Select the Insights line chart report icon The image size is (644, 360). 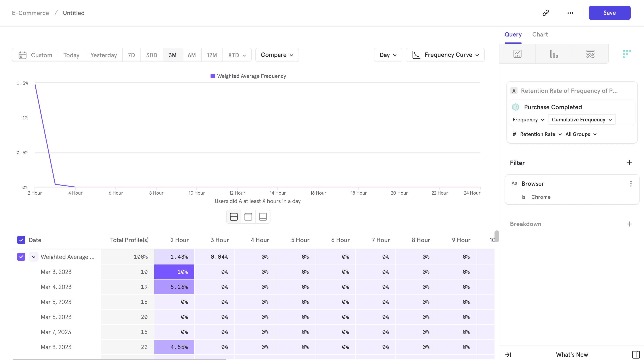pos(517,54)
